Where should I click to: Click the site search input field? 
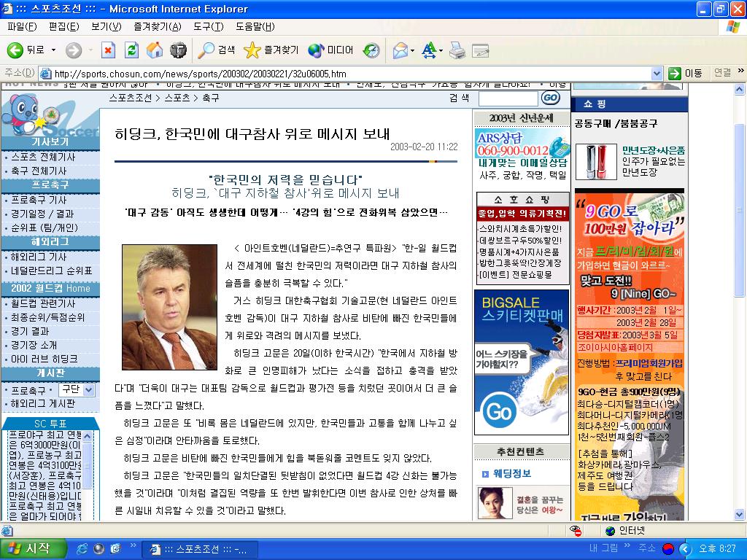pos(508,98)
